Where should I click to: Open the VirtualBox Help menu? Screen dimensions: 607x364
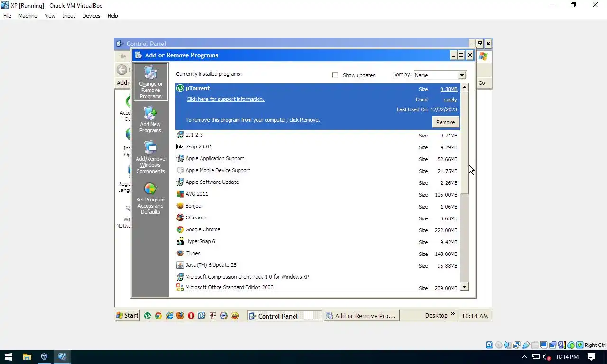[x=112, y=16]
